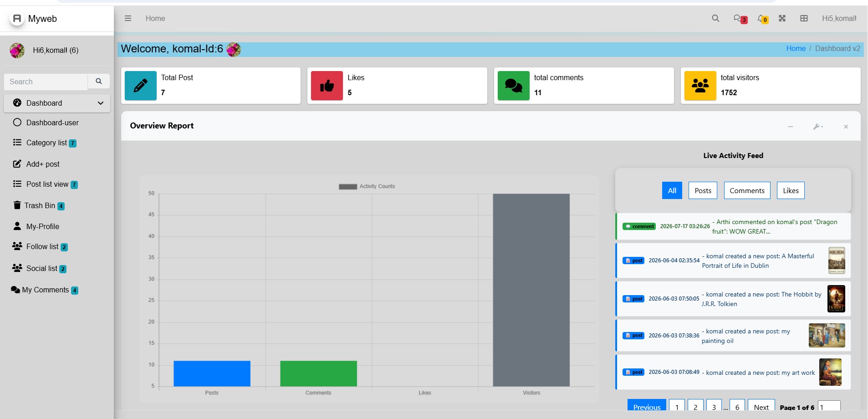Toggle fullscreen expand icon
The width and height of the screenshot is (868, 419).
(782, 18)
